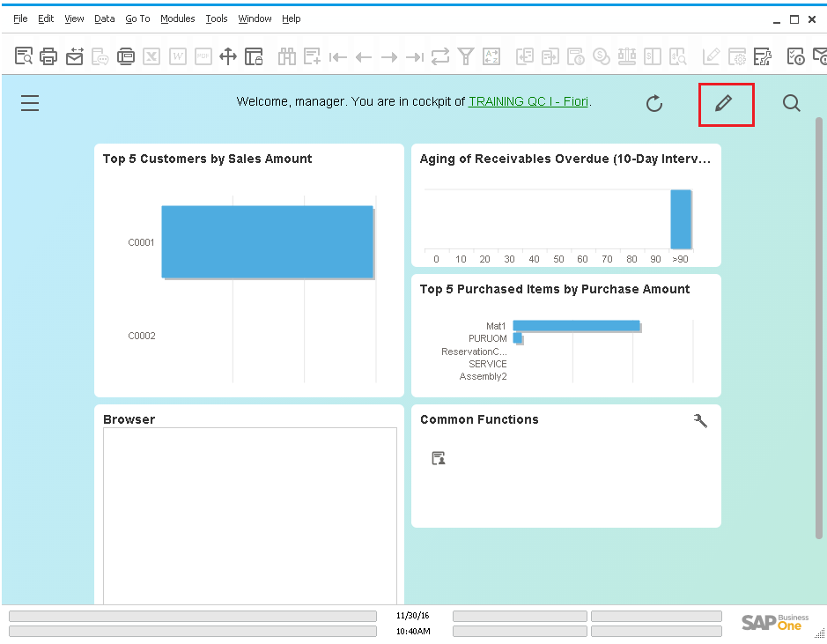The image size is (827, 644).
Task: Open the Tools menu
Action: (x=216, y=19)
